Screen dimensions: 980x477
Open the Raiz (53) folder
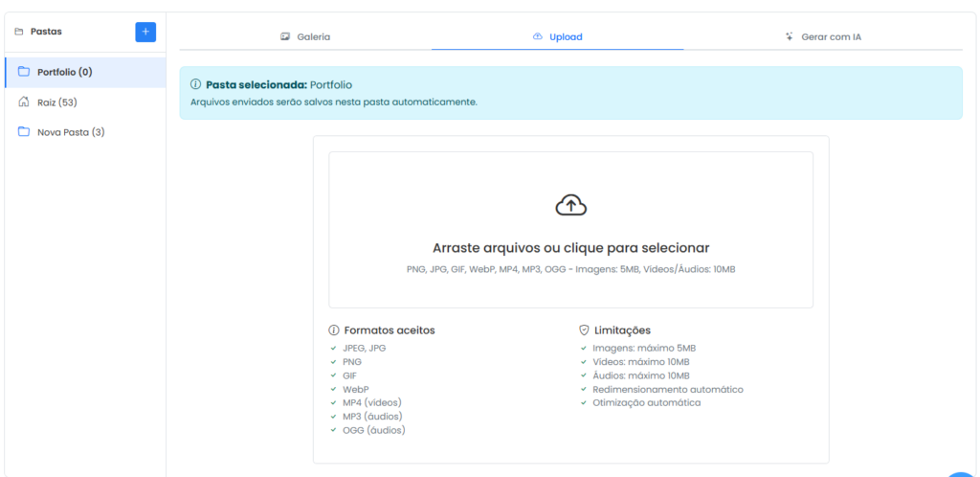57,102
